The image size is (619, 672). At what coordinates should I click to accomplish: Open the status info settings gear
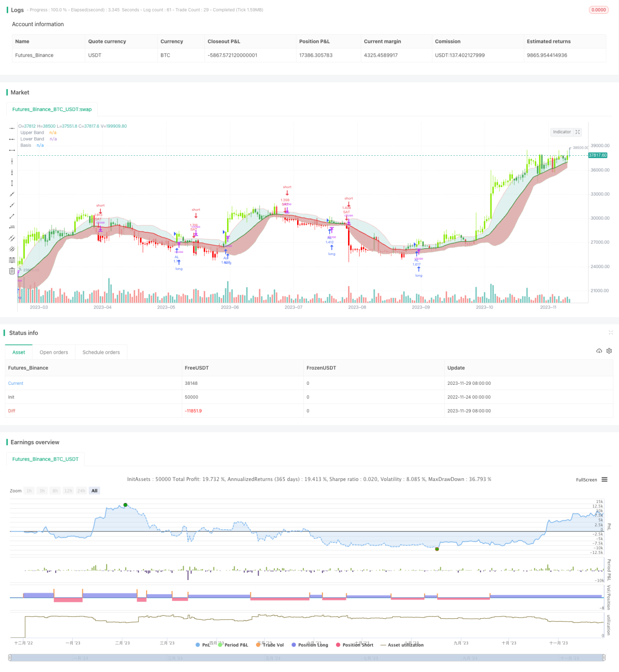(609, 351)
